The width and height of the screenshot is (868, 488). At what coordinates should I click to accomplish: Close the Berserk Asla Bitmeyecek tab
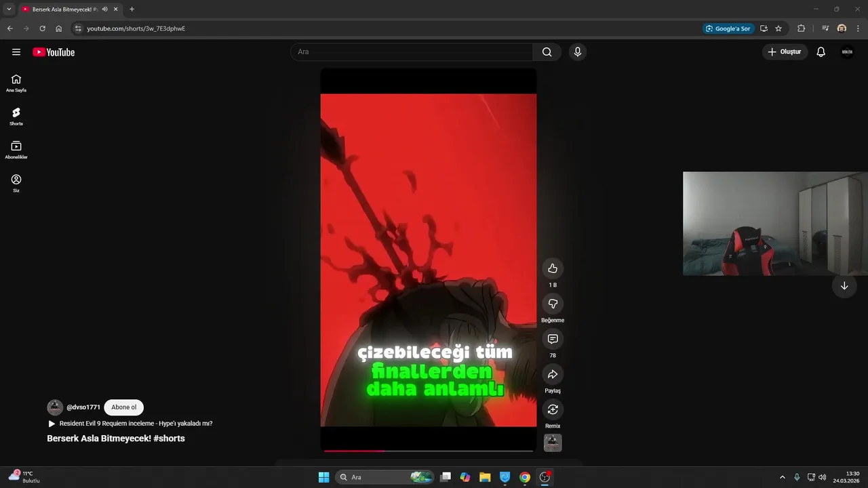(116, 9)
